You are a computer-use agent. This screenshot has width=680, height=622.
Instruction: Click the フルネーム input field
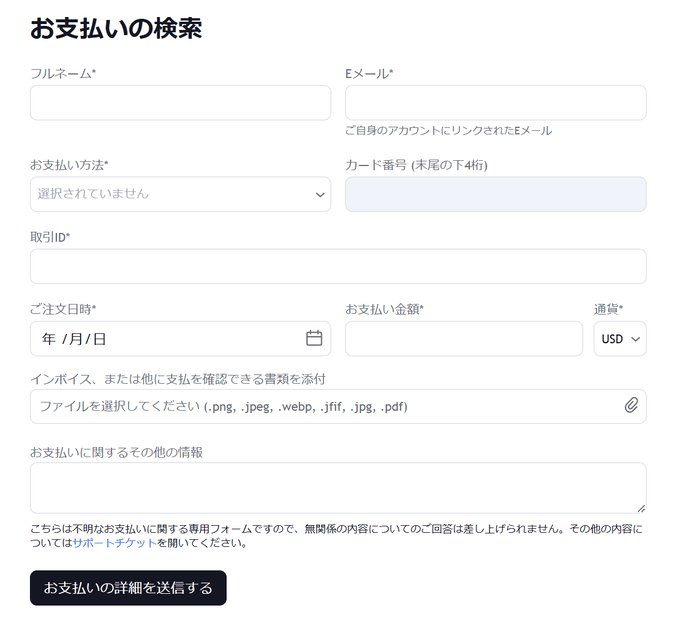click(180, 103)
